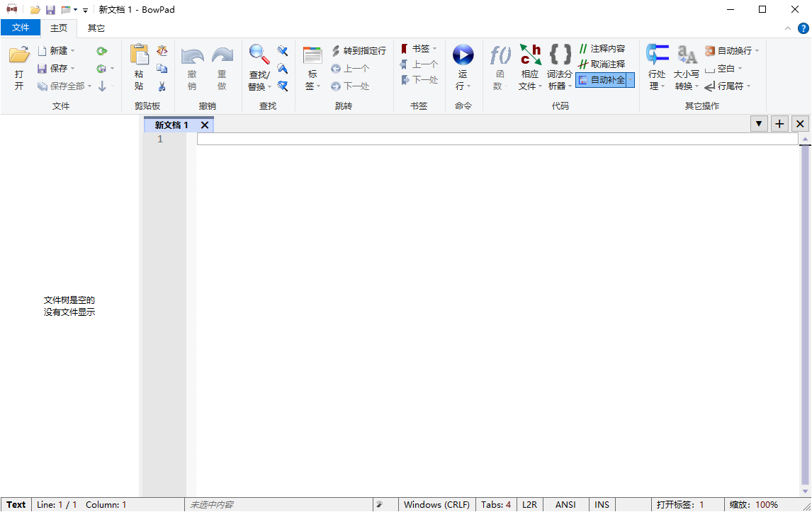This screenshot has width=812, height=512.
Task: Open the Find/Replace (查找/替换) magnifier tool
Action: pyautogui.click(x=259, y=55)
